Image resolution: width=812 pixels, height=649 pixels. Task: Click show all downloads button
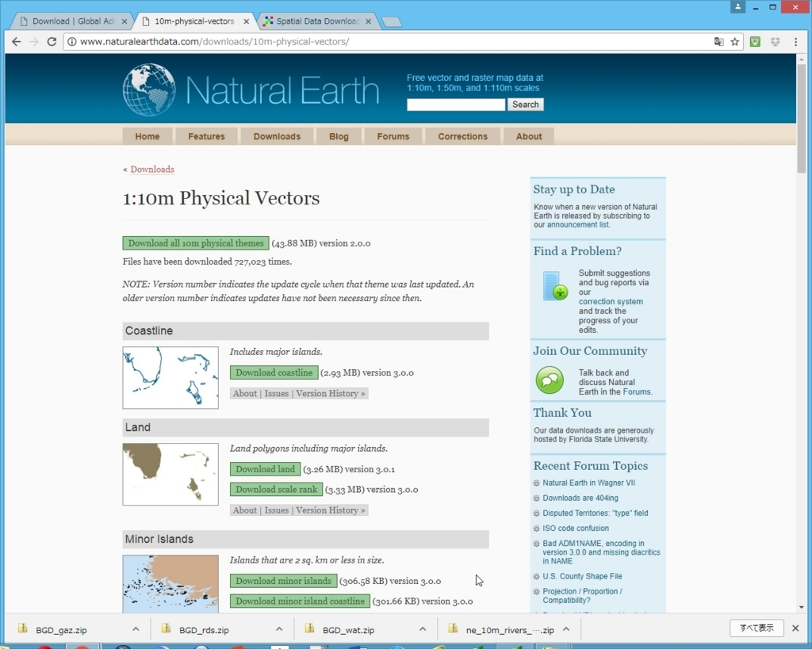coord(756,628)
